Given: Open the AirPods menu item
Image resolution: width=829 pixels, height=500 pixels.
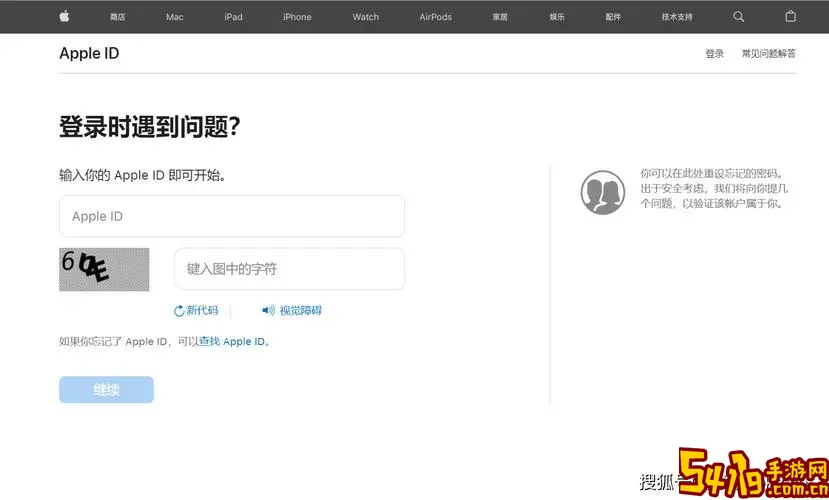Looking at the screenshot, I should coord(436,17).
